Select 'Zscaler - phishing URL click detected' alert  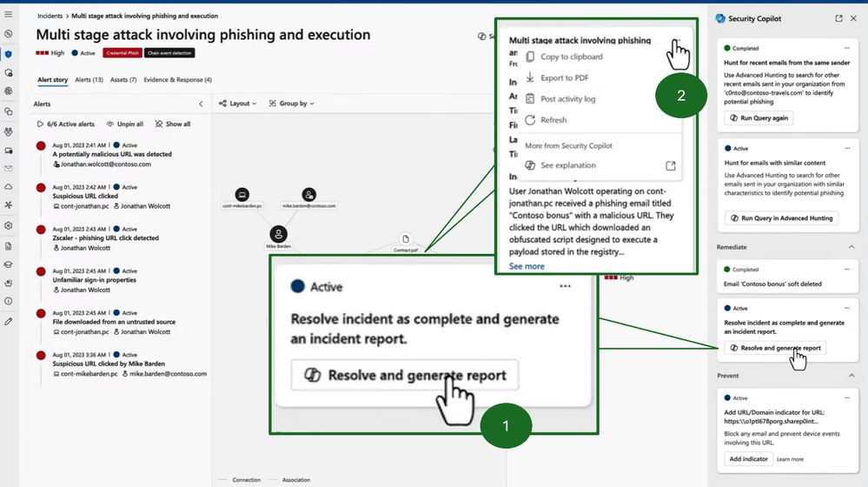pyautogui.click(x=106, y=238)
